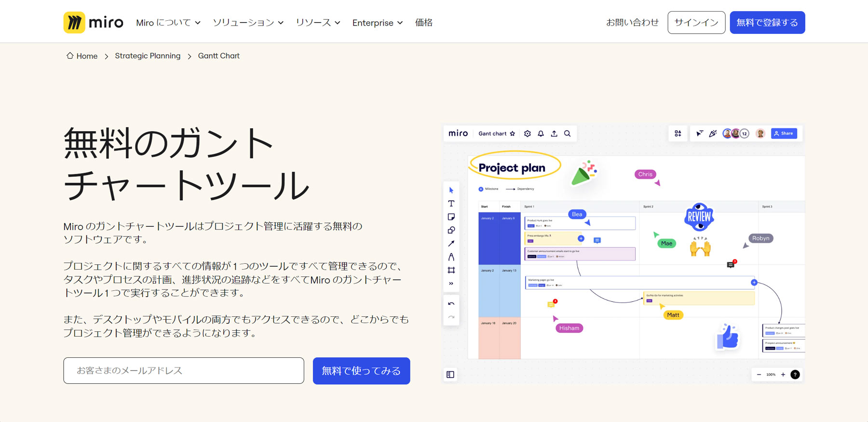The image size is (868, 422).
Task: Open the collaborators avatar group
Action: pos(736,134)
